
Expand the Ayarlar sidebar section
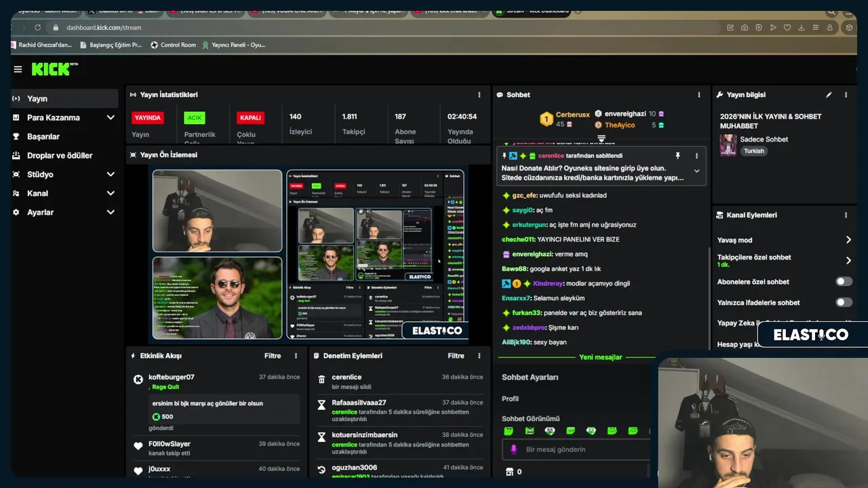click(64, 212)
